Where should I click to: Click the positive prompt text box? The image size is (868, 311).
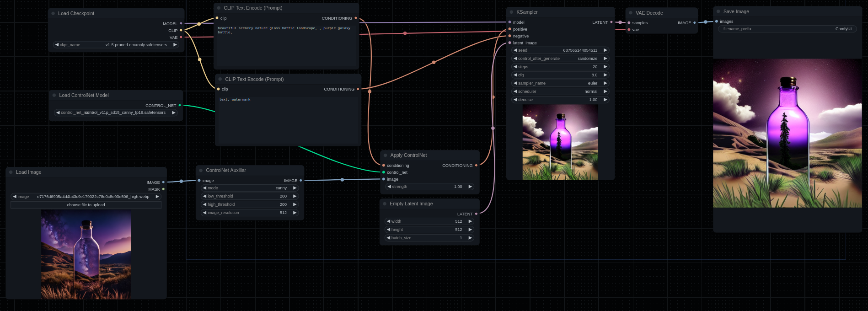(286, 46)
